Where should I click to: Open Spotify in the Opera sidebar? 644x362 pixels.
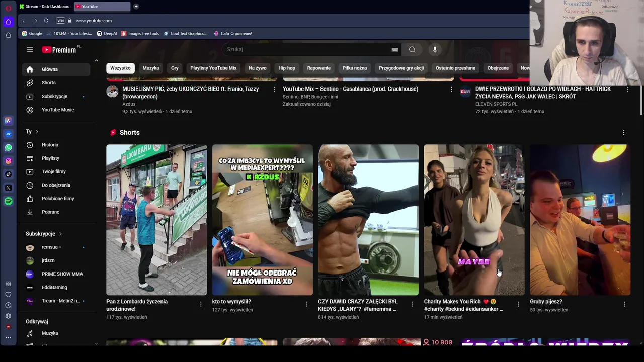(x=8, y=201)
